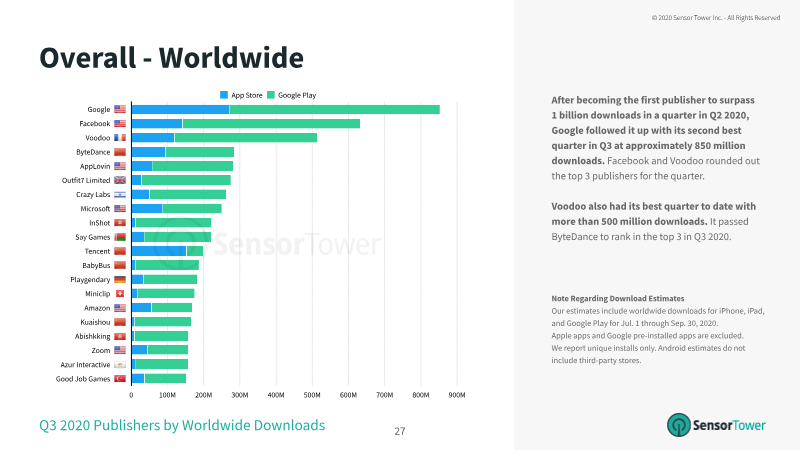
Task: Click the Sensor Tower copyright notice
Action: (x=716, y=17)
